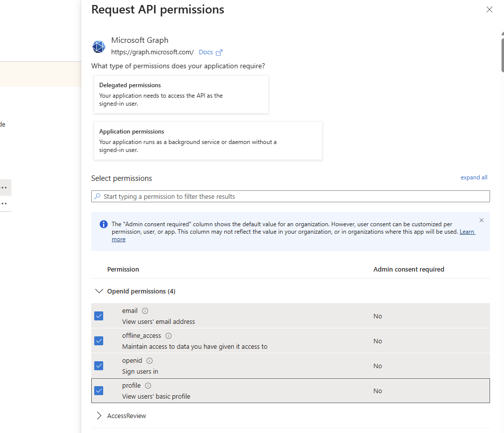Open the Learn more link in banner
The width and height of the screenshot is (504, 433).
[x=467, y=232]
